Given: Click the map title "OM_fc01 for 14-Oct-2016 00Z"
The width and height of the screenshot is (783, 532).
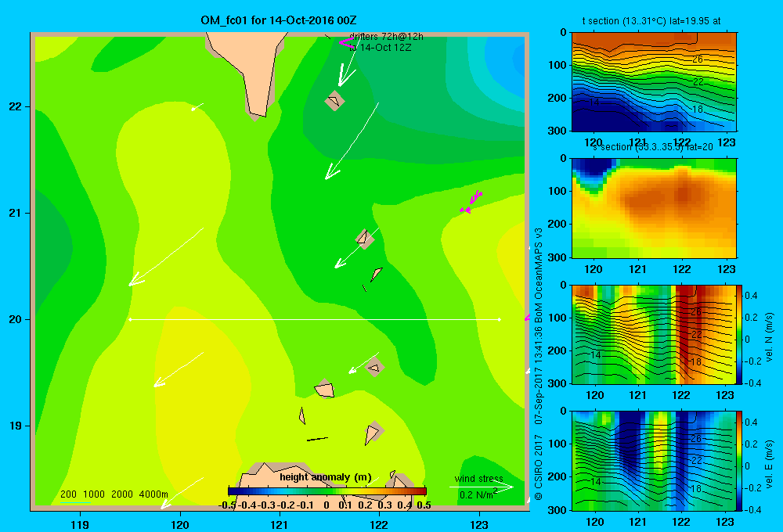Looking at the screenshot, I should (x=279, y=20).
